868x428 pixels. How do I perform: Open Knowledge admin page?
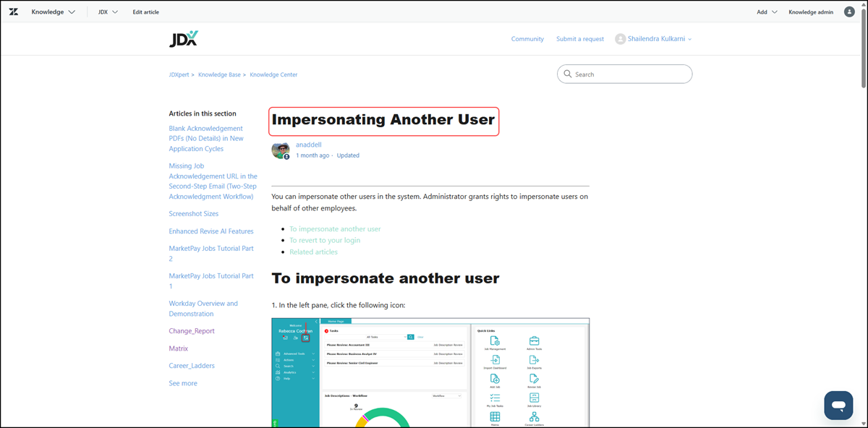810,12
